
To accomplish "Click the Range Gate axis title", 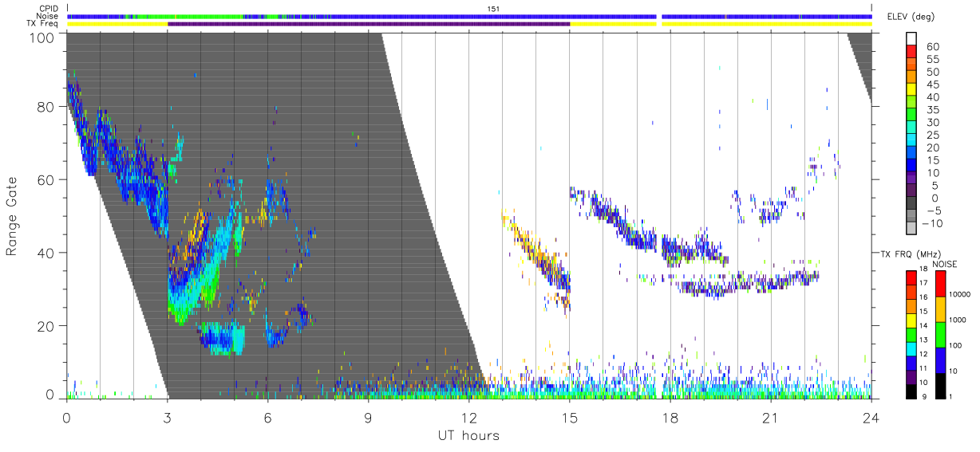I will pyautogui.click(x=13, y=216).
